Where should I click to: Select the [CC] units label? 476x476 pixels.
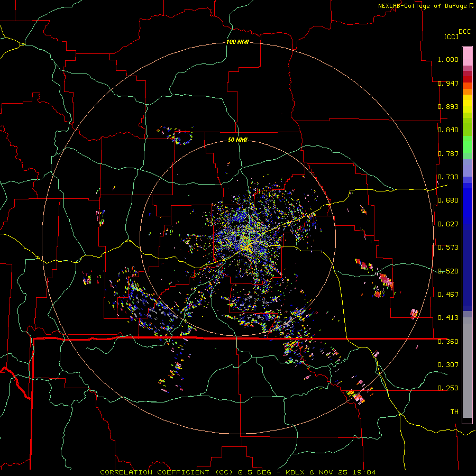pyautogui.click(x=451, y=36)
